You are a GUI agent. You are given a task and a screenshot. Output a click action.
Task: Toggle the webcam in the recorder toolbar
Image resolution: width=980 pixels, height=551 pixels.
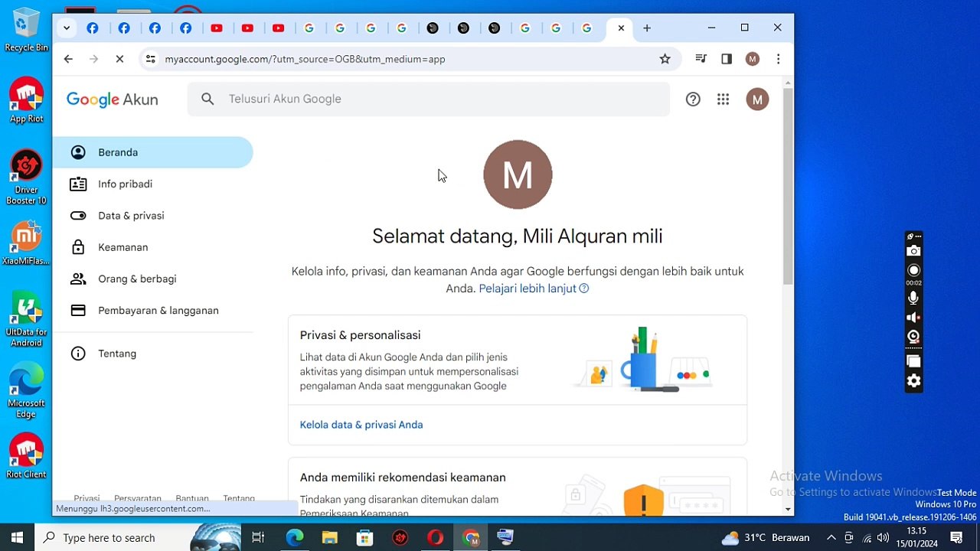tap(913, 336)
